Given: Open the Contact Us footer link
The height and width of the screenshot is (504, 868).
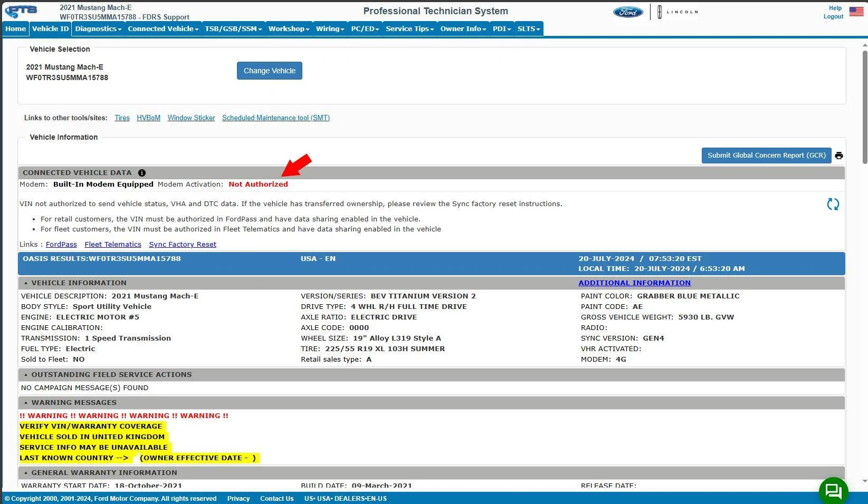Looking at the screenshot, I should (277, 499).
